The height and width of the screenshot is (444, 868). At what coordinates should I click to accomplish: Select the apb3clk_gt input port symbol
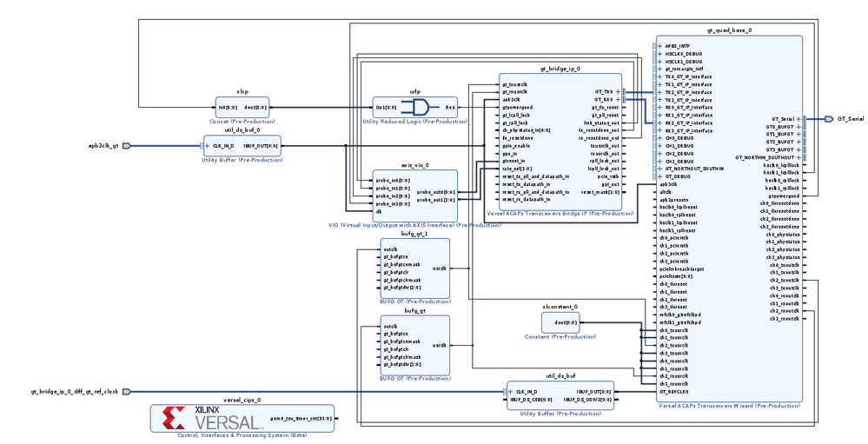click(126, 146)
